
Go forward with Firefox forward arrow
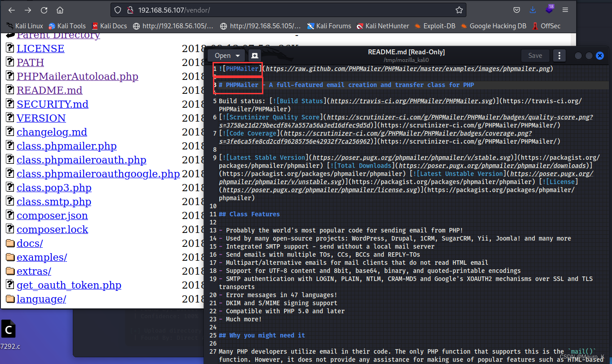pyautogui.click(x=28, y=10)
